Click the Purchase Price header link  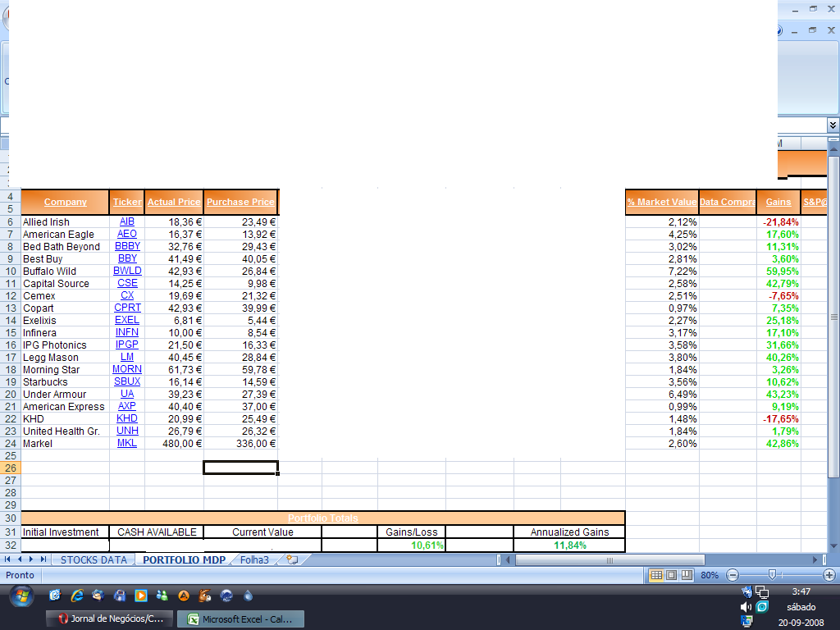click(x=240, y=202)
